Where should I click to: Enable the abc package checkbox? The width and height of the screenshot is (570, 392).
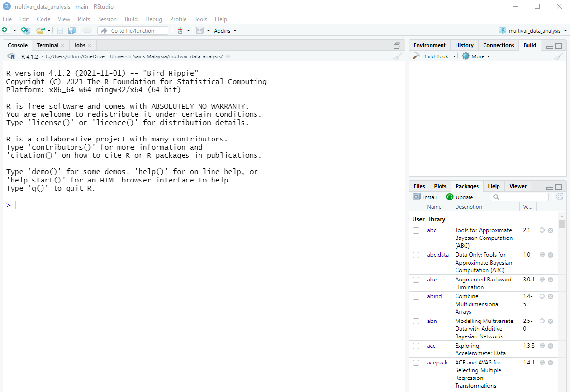point(416,231)
